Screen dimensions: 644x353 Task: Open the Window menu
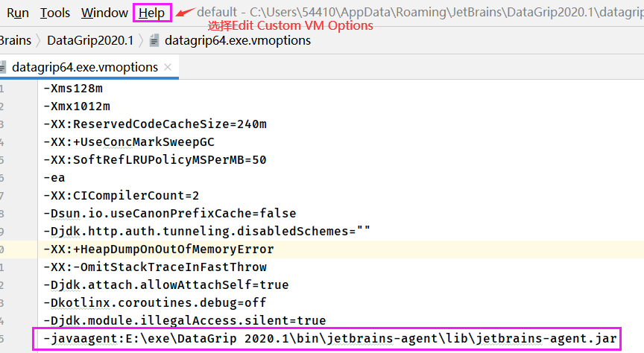[x=104, y=13]
